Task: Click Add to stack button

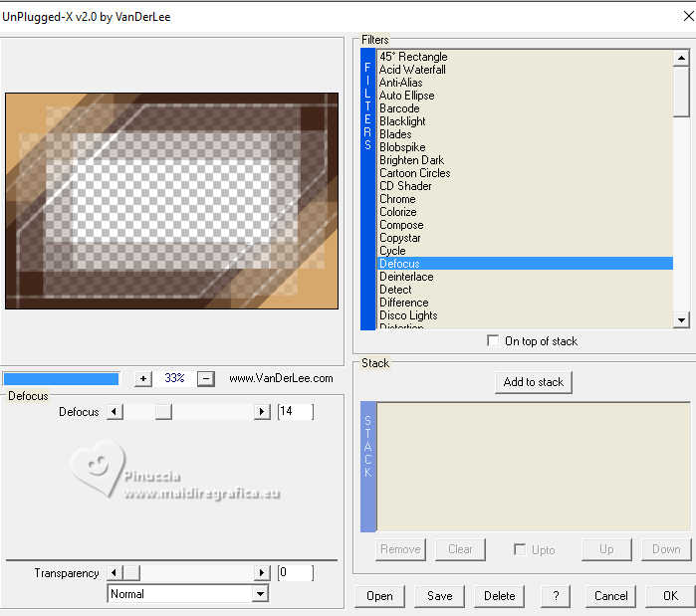Action: pyautogui.click(x=533, y=382)
